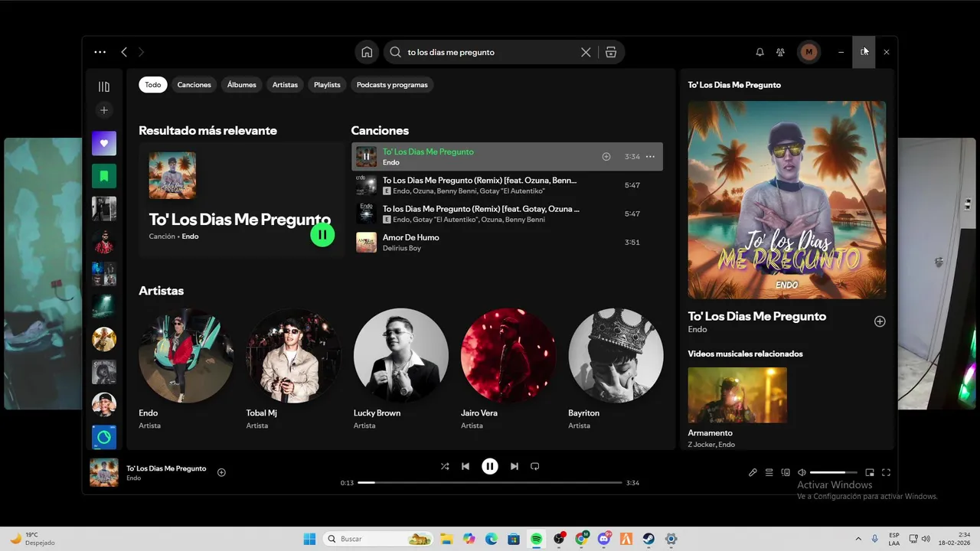Screen dimensions: 980x551
Task: Open Steam from the taskbar
Action: [x=648, y=539]
